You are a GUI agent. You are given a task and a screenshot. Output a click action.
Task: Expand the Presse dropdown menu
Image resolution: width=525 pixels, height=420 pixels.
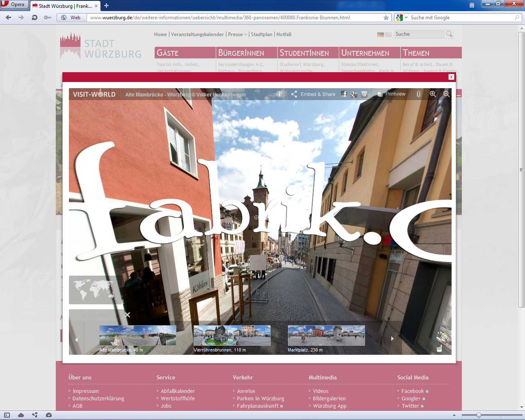pos(237,34)
